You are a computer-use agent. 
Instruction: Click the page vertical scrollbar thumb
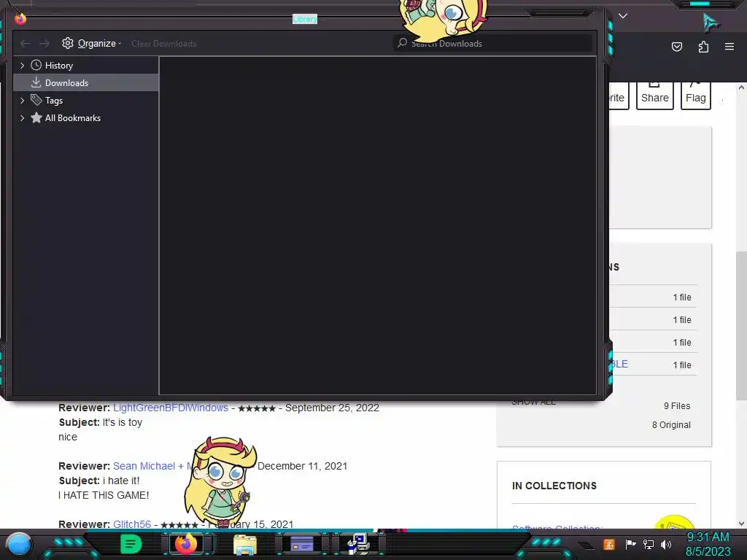(741, 326)
